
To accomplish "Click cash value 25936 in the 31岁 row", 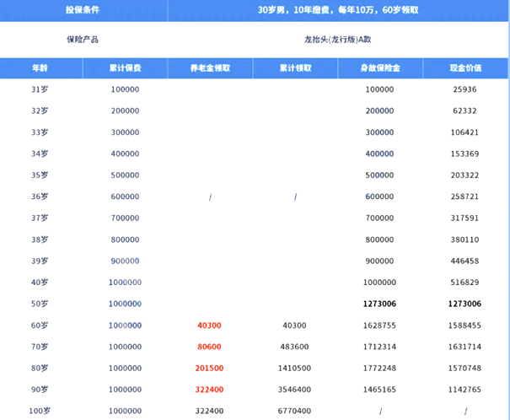I will click(464, 89).
